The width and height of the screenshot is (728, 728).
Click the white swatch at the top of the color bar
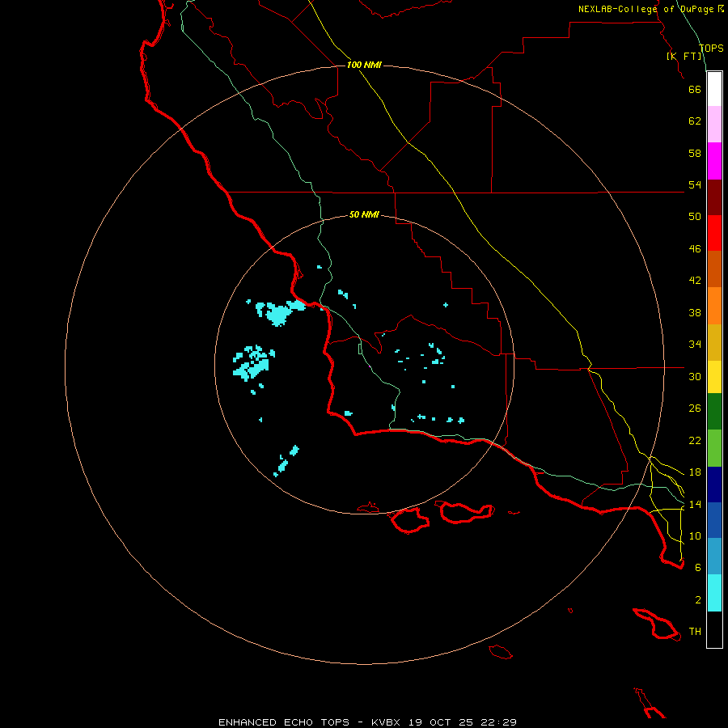pyautogui.click(x=714, y=89)
